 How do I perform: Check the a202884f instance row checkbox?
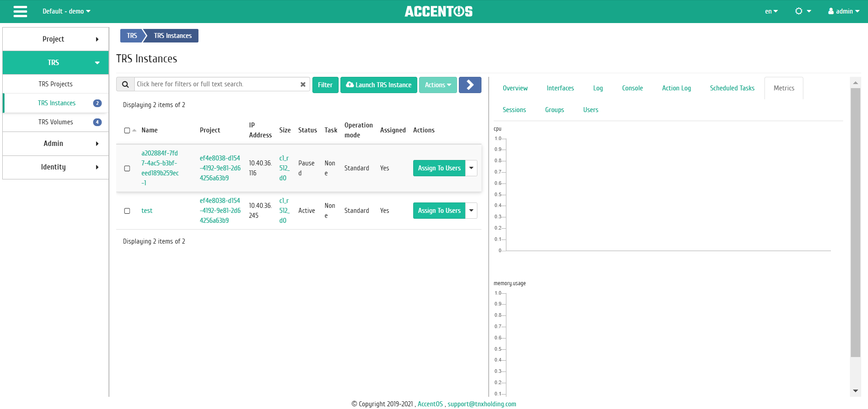127,169
